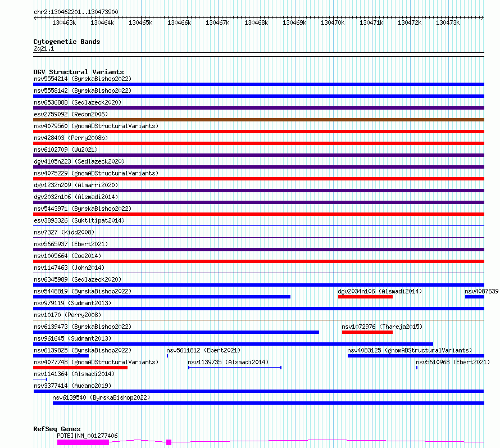Click nsv1072976 (Thareja2015) label
Viewport: 500px width, 448px height.
click(x=382, y=327)
